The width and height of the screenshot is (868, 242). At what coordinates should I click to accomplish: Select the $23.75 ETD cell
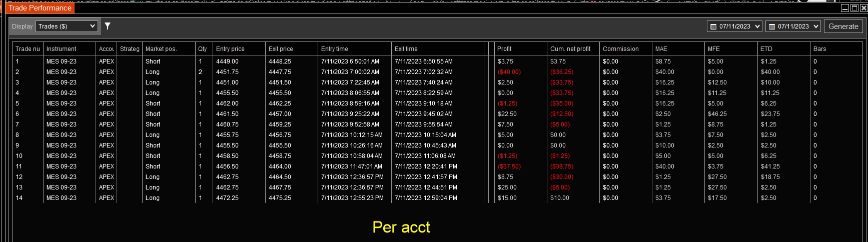point(770,114)
